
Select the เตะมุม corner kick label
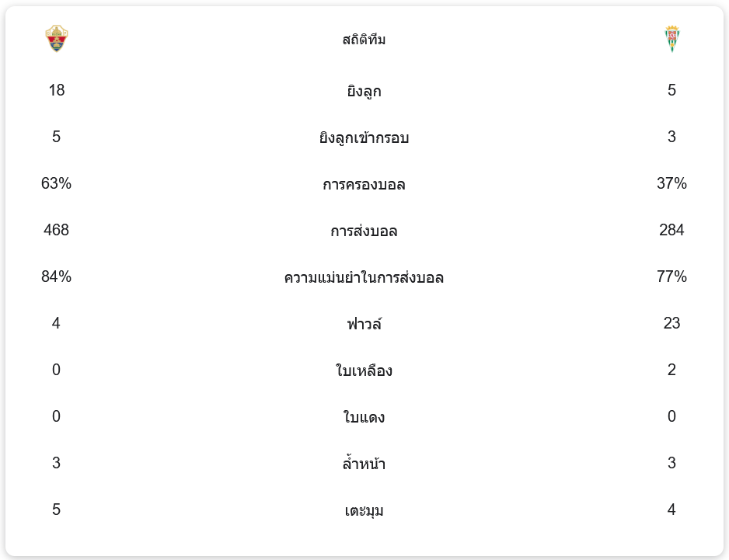point(364,510)
